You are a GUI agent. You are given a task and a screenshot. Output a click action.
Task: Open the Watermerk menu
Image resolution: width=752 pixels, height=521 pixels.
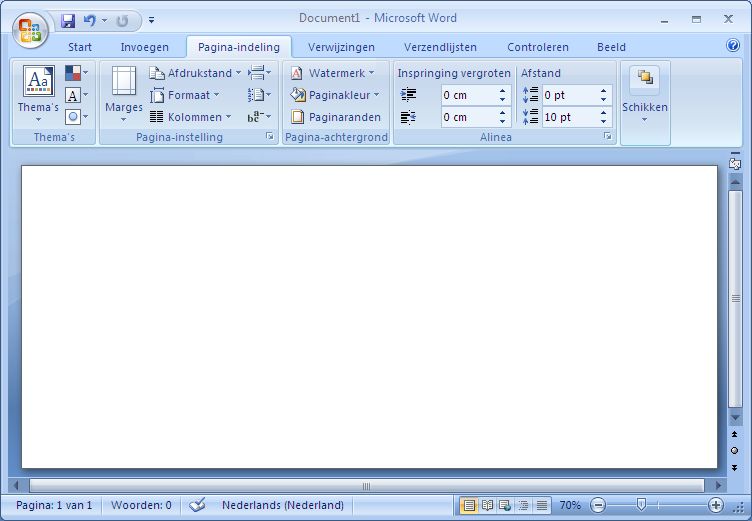[x=332, y=73]
